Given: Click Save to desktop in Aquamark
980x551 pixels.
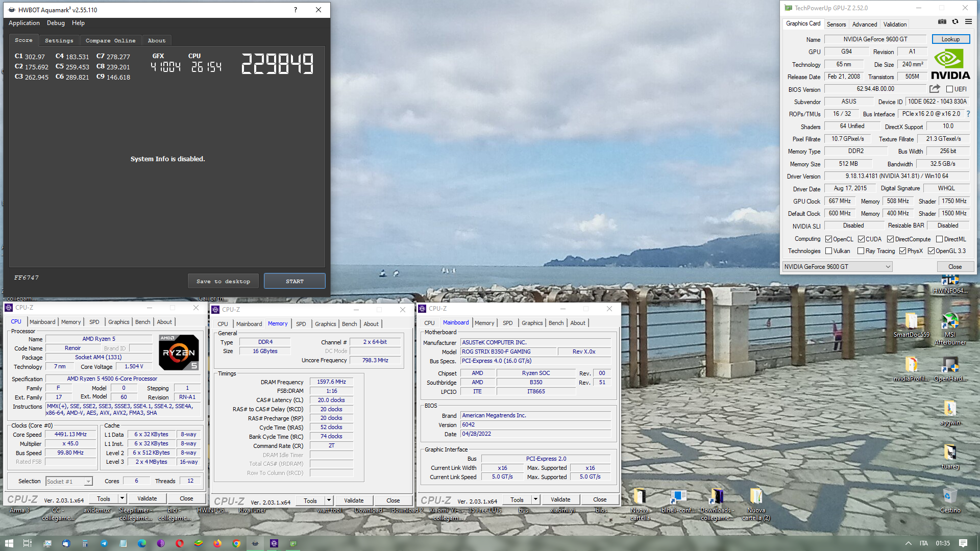Looking at the screenshot, I should click(223, 281).
